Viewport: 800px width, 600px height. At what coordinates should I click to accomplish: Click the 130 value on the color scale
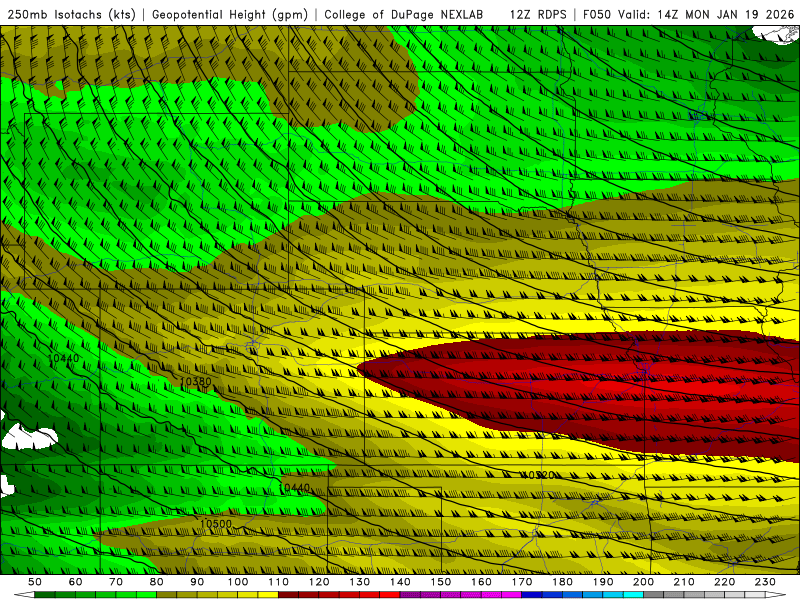pyautogui.click(x=360, y=582)
